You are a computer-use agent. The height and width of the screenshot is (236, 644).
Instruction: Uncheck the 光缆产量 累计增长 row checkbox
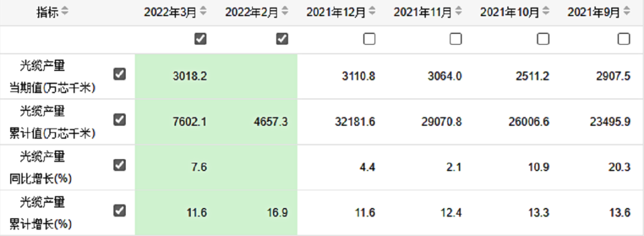[x=119, y=211]
